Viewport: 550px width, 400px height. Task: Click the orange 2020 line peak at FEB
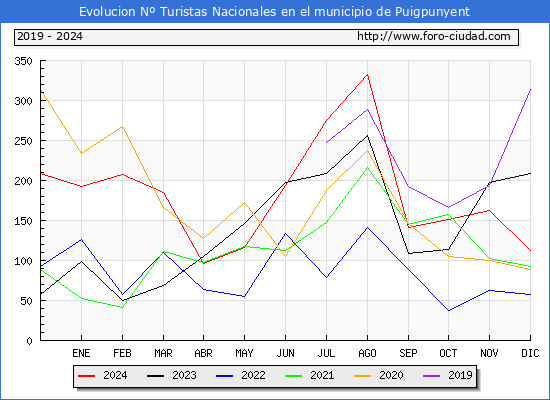tap(122, 126)
